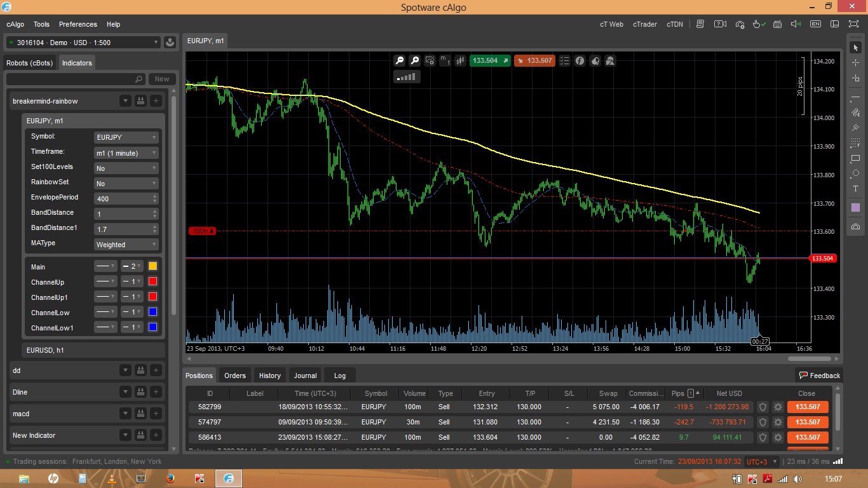
Task: Toggle sound speaker icon in top bar
Action: pyautogui.click(x=796, y=24)
